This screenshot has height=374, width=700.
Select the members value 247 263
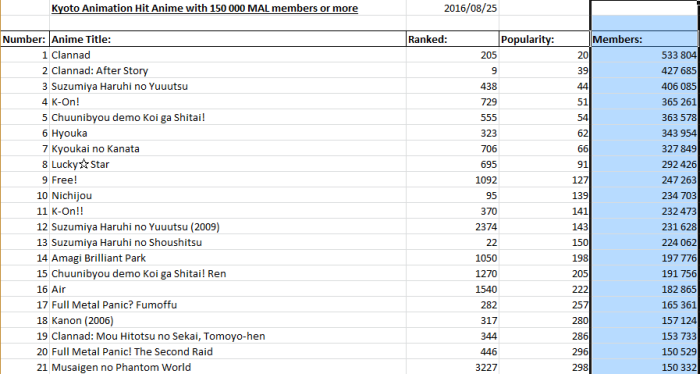tap(645, 180)
